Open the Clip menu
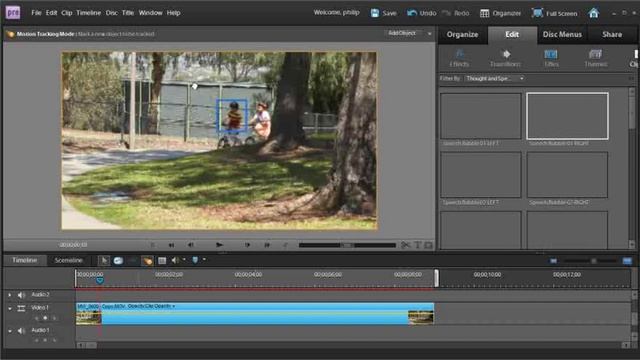The height and width of the screenshot is (360, 640). [67, 13]
